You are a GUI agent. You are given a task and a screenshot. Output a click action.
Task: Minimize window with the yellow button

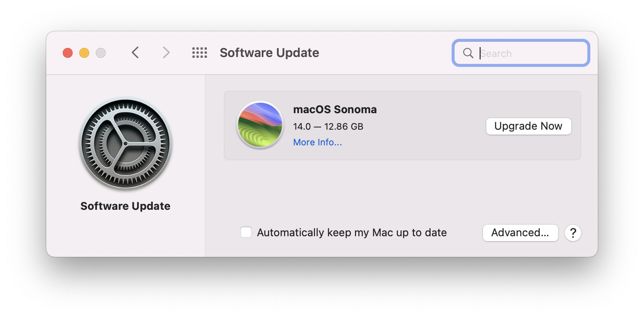[x=84, y=53]
